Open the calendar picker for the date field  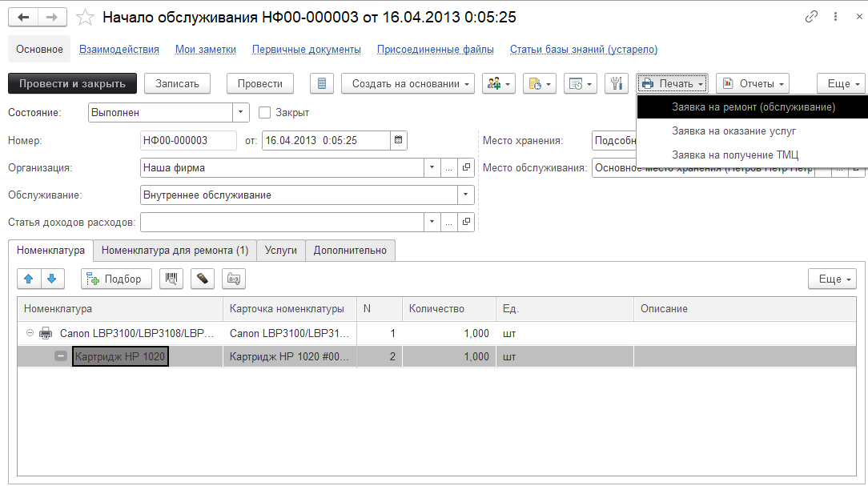[398, 140]
